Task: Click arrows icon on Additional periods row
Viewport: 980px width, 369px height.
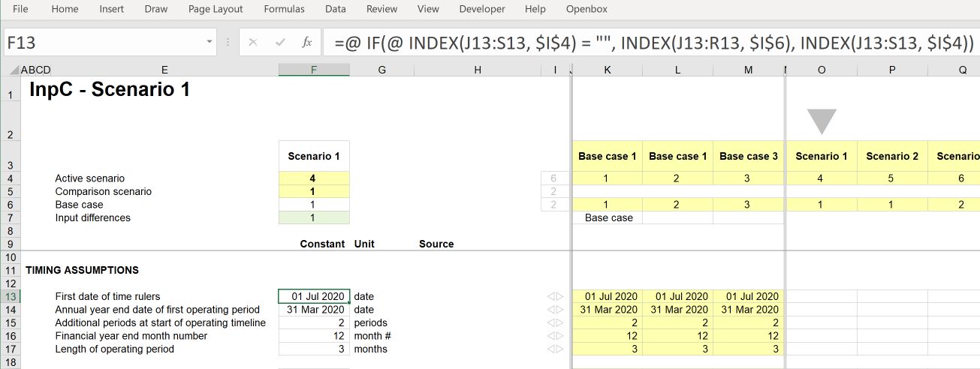Action: click(x=555, y=322)
